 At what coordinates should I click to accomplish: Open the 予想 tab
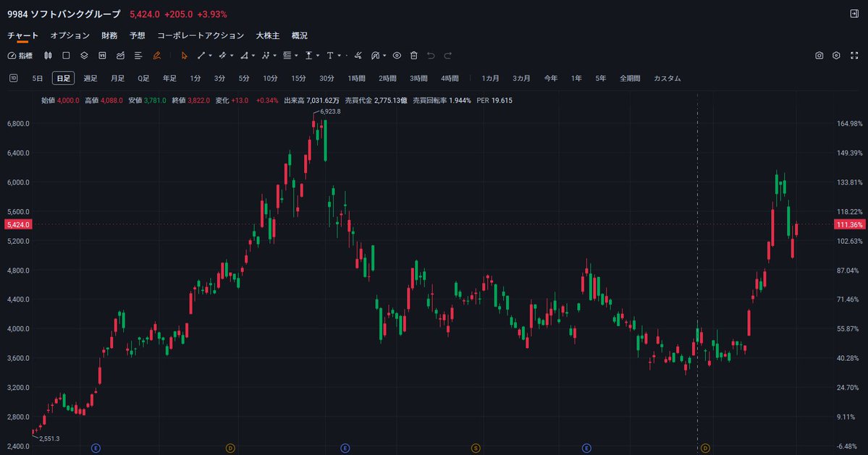(x=138, y=35)
